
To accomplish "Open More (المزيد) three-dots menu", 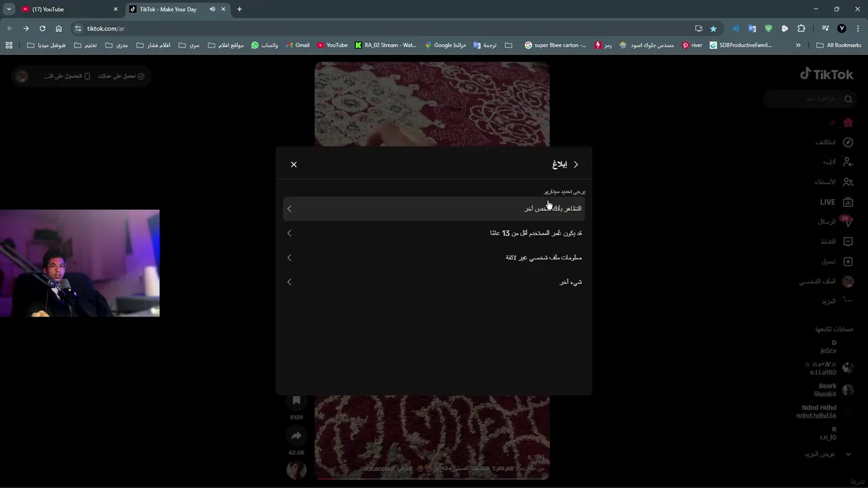I will point(848,301).
